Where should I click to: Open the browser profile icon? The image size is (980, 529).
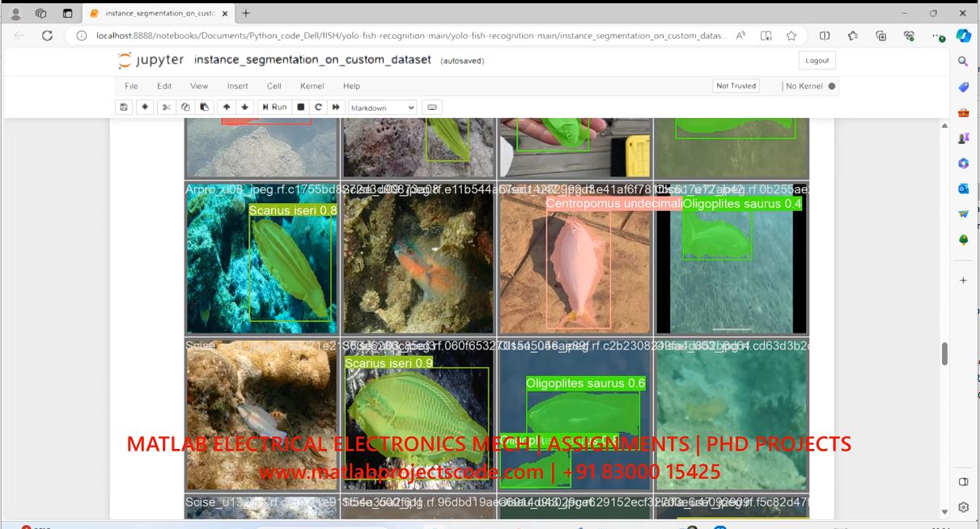pyautogui.click(x=15, y=14)
